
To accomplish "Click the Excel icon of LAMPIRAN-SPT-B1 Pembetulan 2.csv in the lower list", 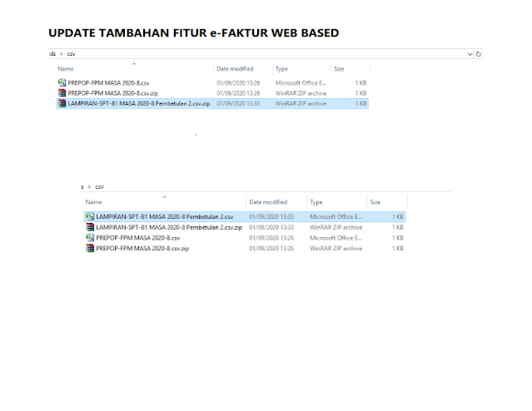I will [x=90, y=216].
